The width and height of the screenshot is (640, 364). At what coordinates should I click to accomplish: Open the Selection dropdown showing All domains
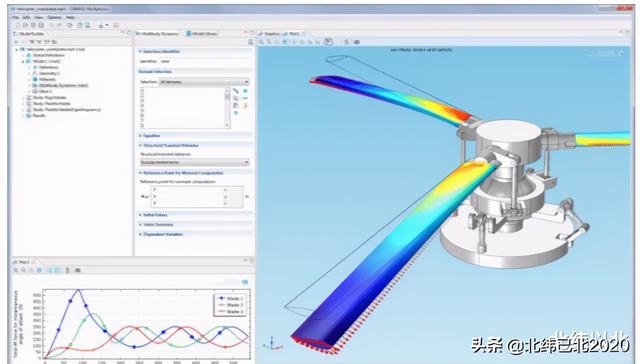[x=204, y=82]
